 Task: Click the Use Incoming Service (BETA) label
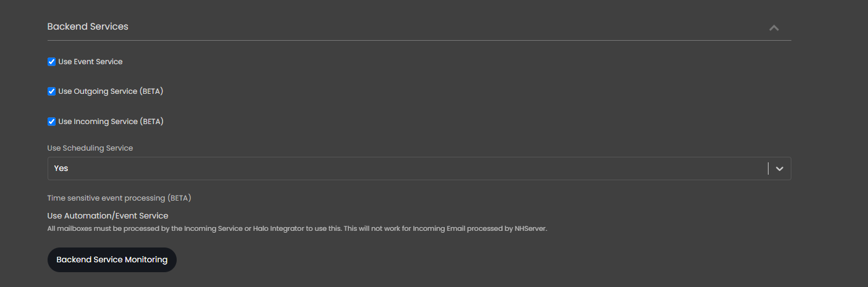tap(111, 122)
